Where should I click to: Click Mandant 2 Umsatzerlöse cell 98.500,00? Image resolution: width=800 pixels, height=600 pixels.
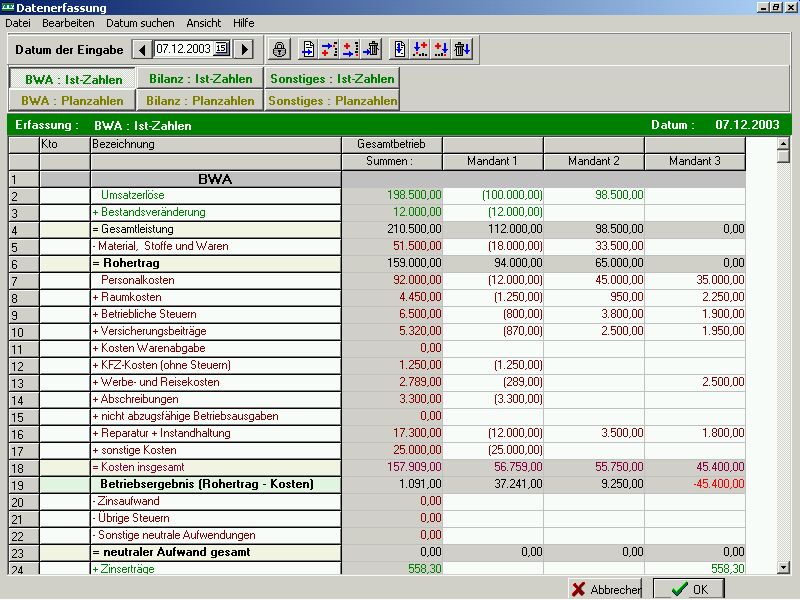(x=594, y=195)
